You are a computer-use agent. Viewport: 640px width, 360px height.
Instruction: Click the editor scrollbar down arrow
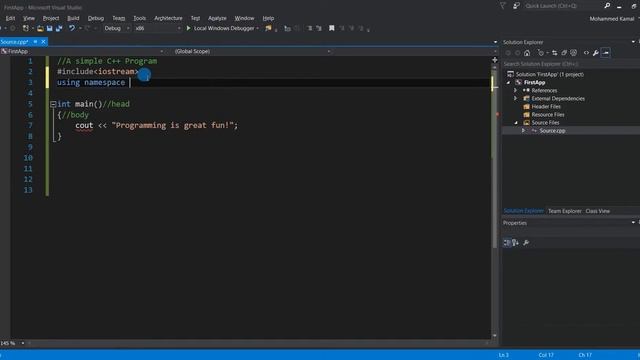[495, 336]
